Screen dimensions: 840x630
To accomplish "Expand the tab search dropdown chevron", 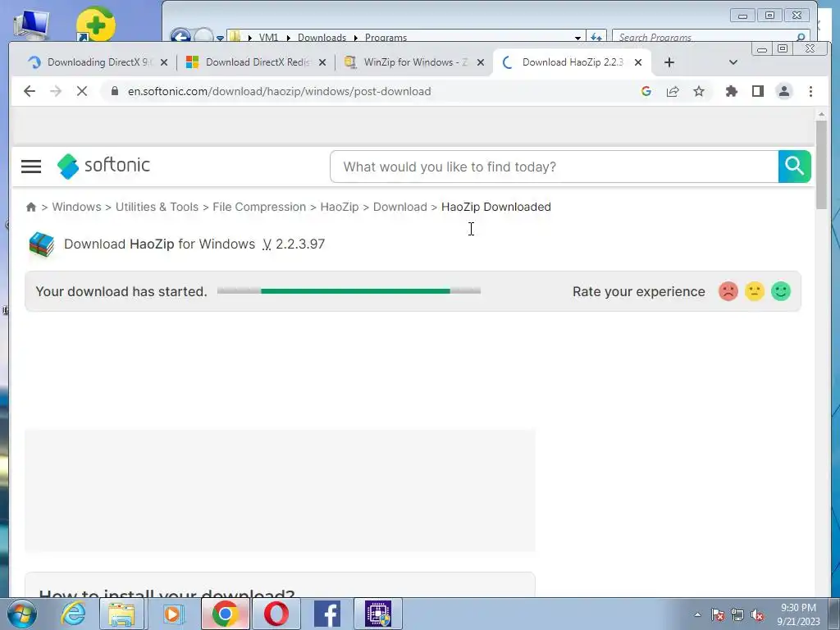I will click(733, 62).
